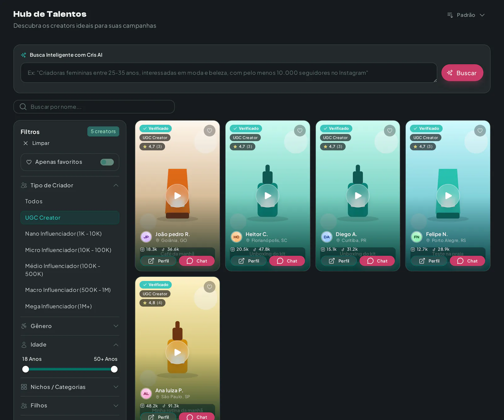Favorite Heitor C. with heart icon

pyautogui.click(x=300, y=130)
